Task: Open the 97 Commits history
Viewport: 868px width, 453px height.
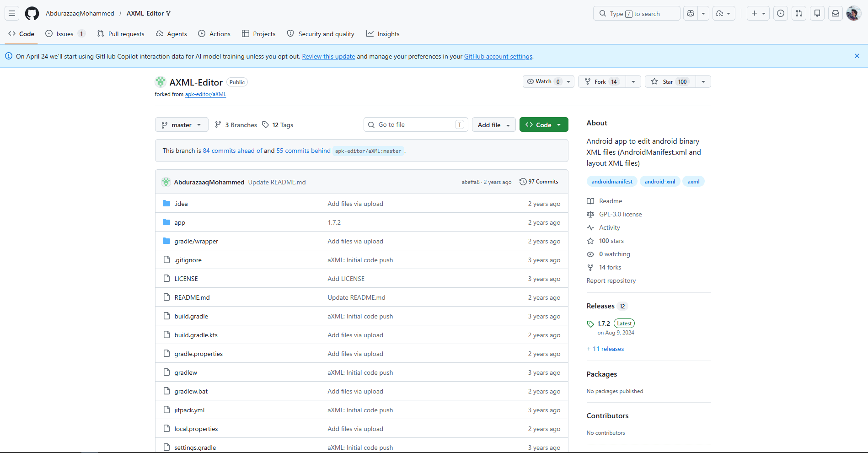Action: coord(539,182)
